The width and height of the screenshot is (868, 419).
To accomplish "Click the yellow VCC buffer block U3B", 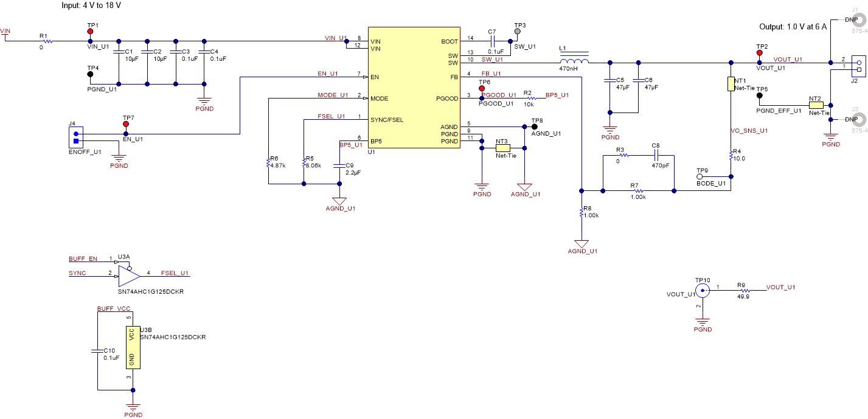I will pyautogui.click(x=133, y=347).
